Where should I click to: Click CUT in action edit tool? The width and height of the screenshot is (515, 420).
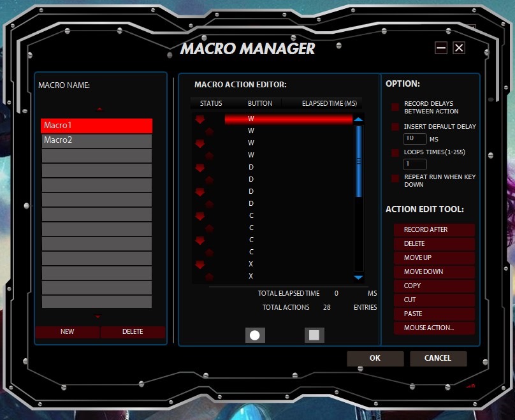coord(434,300)
